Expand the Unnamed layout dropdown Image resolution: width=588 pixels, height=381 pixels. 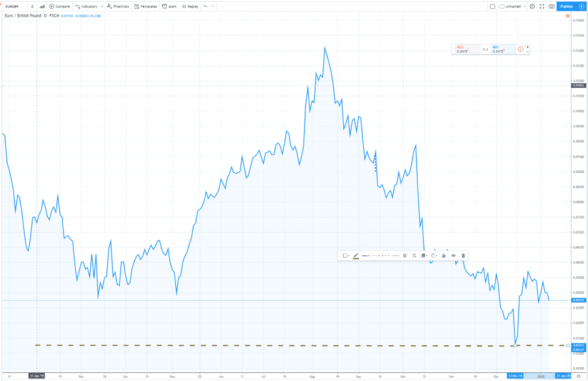point(525,6)
